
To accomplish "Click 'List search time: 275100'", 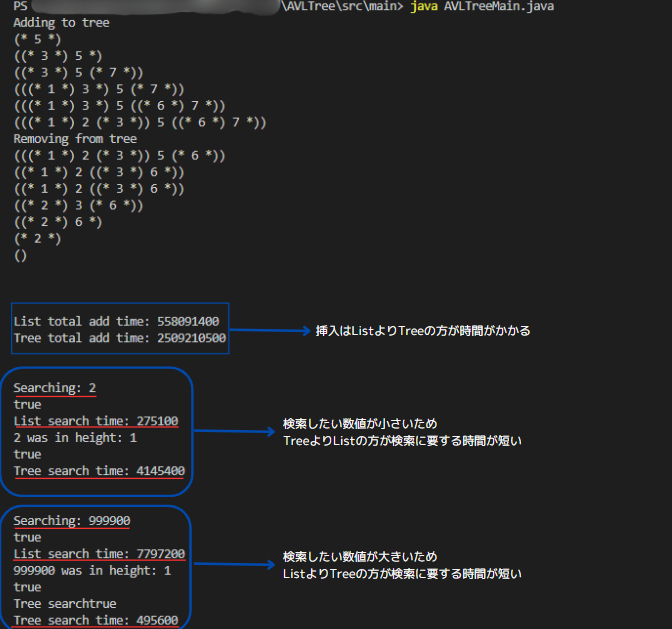I will (x=96, y=421).
